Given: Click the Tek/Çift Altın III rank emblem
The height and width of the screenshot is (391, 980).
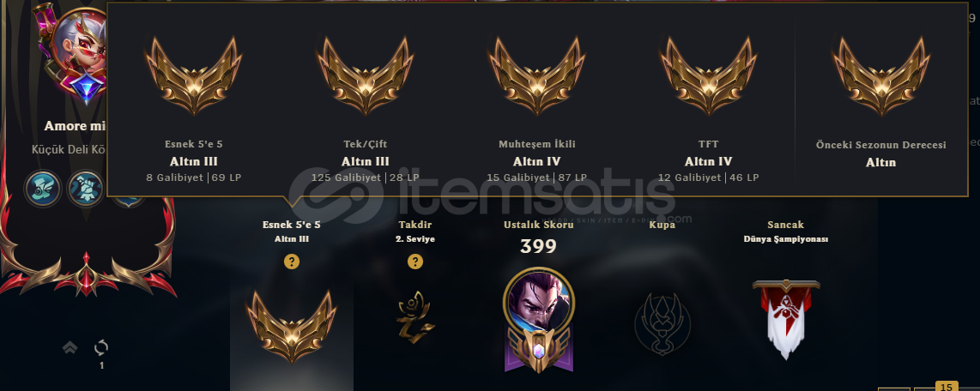Looking at the screenshot, I should click(x=365, y=76).
